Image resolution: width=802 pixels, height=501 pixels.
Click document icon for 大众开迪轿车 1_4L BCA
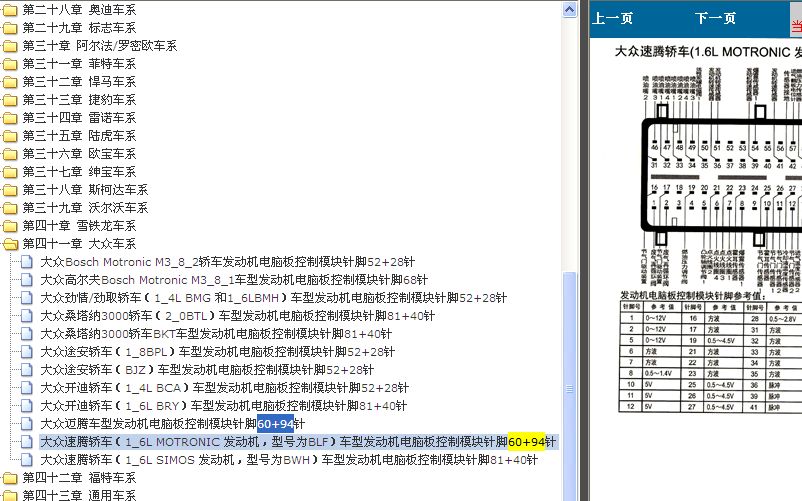click(x=27, y=388)
